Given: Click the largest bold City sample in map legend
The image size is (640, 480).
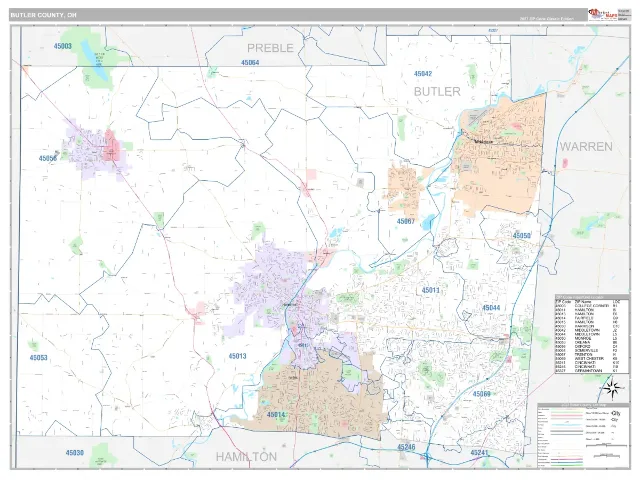Looking at the screenshot, I should [x=616, y=413].
